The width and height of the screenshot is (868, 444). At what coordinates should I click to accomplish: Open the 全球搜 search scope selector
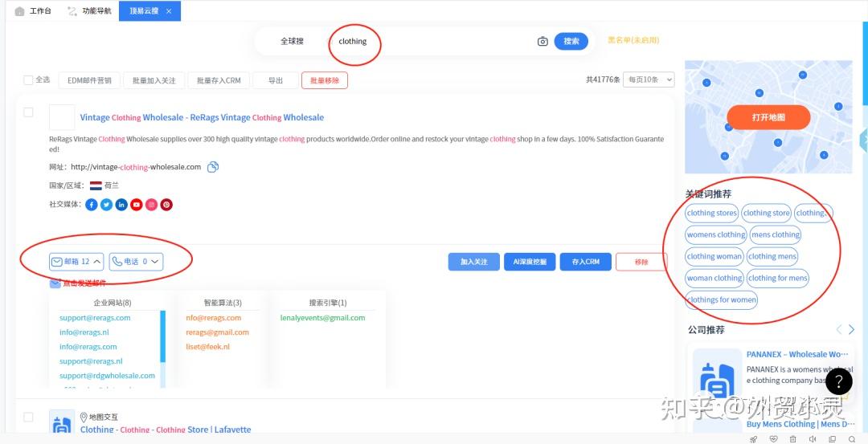(292, 41)
